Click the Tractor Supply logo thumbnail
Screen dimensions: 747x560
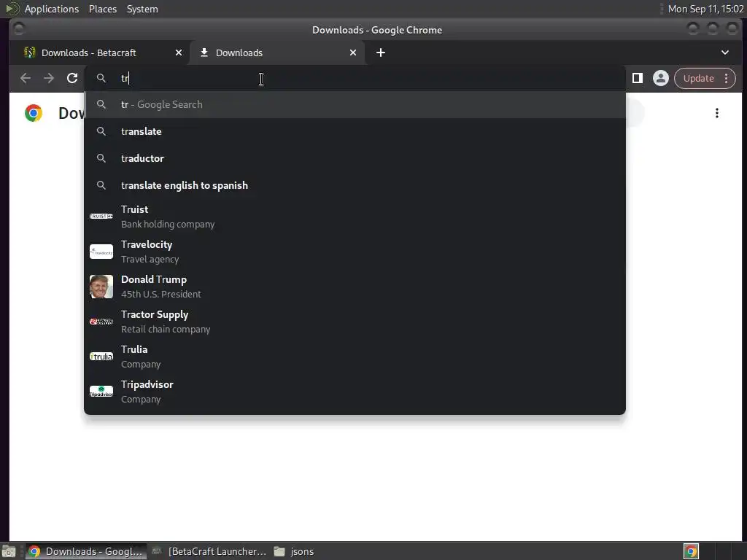point(101,322)
